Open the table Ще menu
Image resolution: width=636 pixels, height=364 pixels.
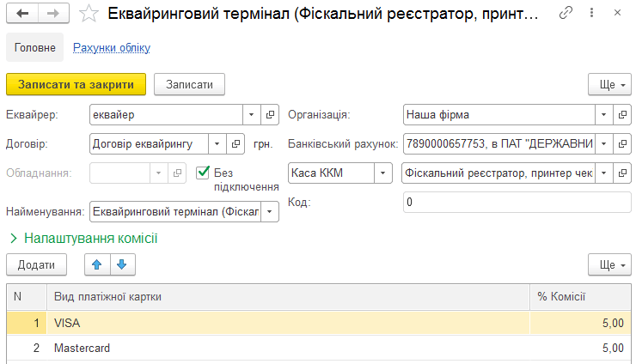(609, 264)
